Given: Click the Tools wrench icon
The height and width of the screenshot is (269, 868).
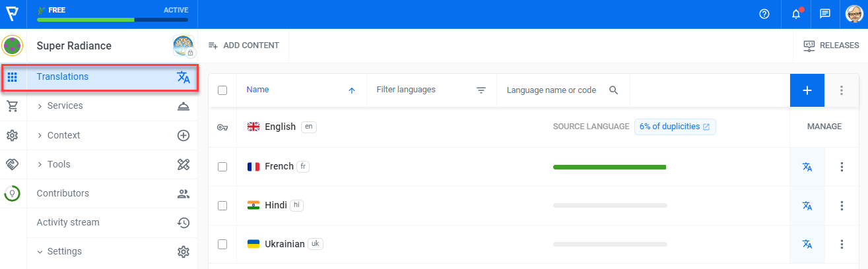Looking at the screenshot, I should (184, 164).
